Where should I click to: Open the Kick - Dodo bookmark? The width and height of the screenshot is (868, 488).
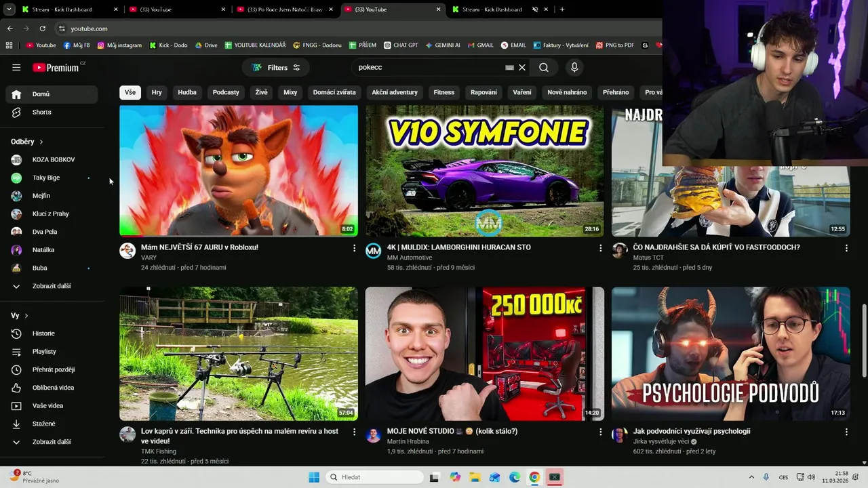(x=167, y=45)
